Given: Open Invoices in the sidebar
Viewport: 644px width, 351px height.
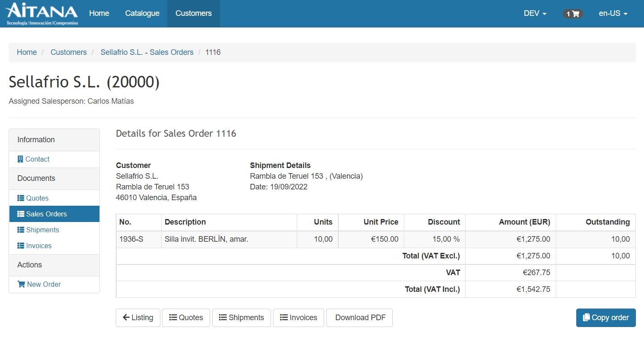Looking at the screenshot, I should pos(39,246).
